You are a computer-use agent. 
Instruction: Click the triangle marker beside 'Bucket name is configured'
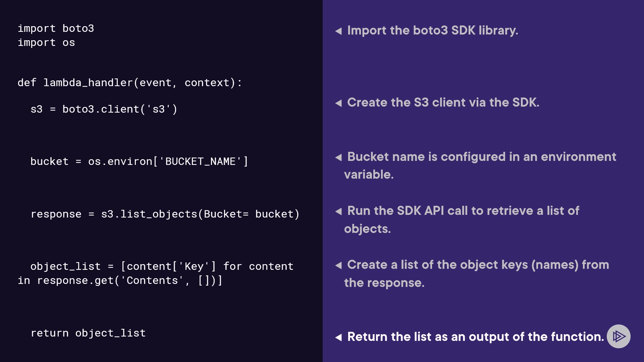338,158
